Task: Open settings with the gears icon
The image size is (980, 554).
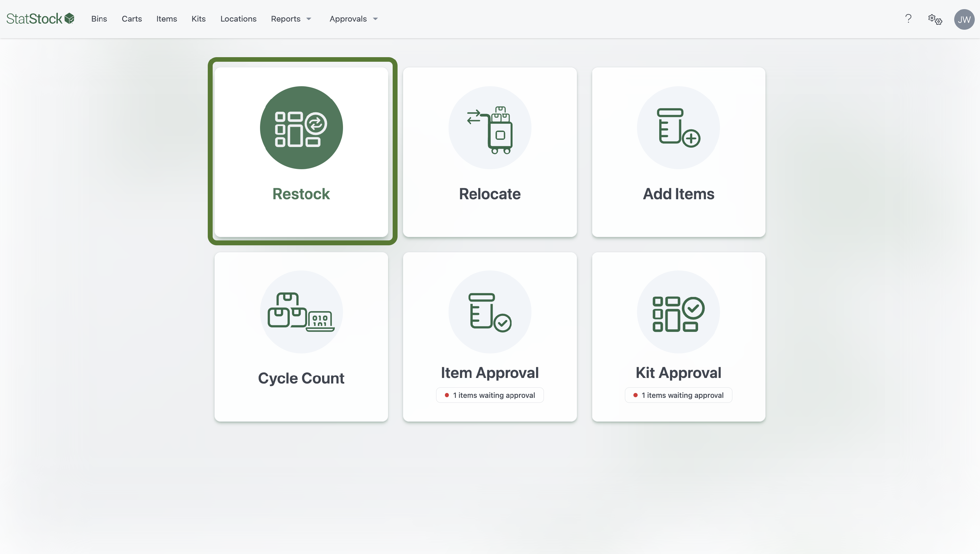Action: point(935,19)
